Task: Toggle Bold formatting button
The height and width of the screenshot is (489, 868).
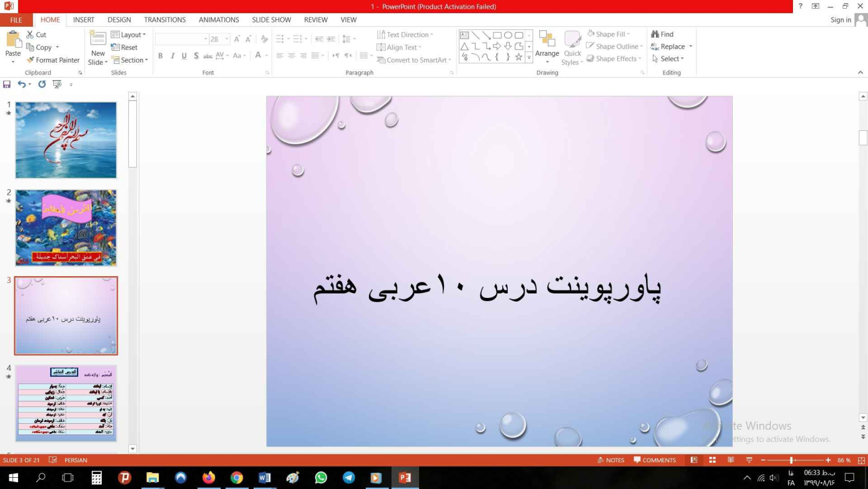Action: [x=160, y=56]
